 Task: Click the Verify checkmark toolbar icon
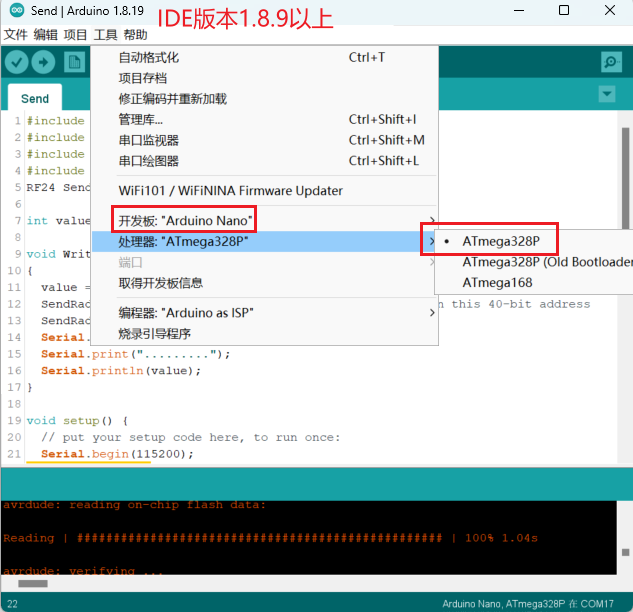point(16,62)
